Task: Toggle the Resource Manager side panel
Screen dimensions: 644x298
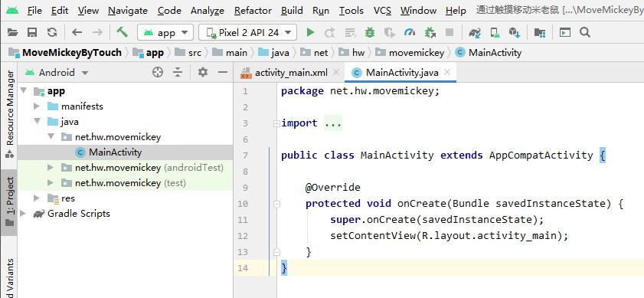Action: point(9,114)
